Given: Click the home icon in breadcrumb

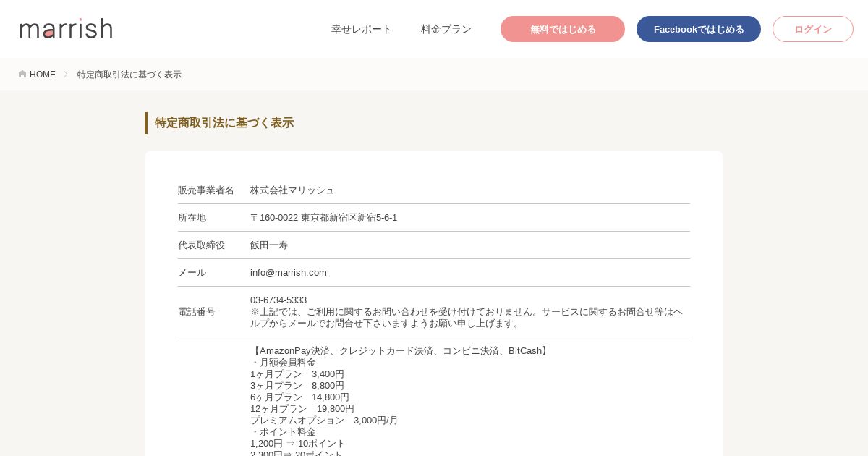Looking at the screenshot, I should [22, 75].
